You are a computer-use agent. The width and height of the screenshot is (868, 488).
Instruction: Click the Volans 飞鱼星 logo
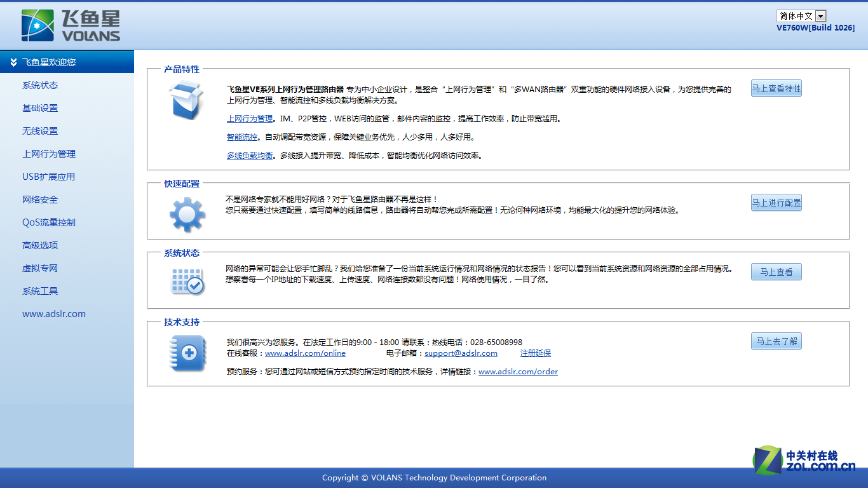71,25
